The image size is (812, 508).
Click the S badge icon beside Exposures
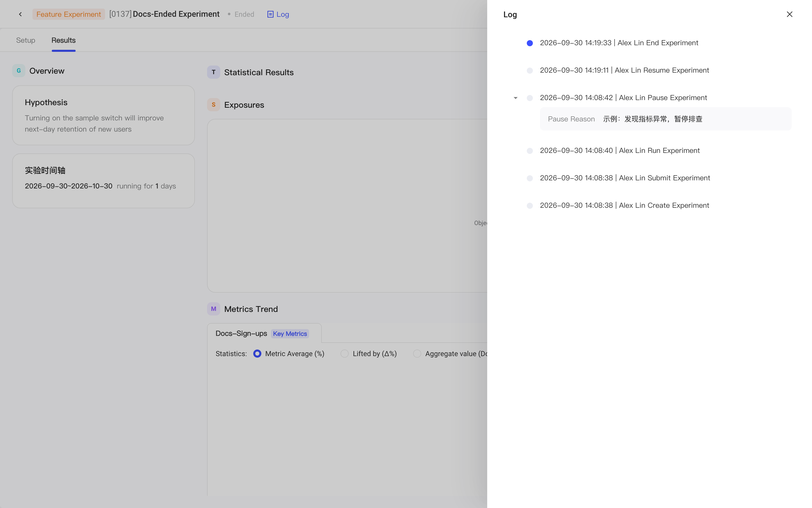tap(213, 105)
